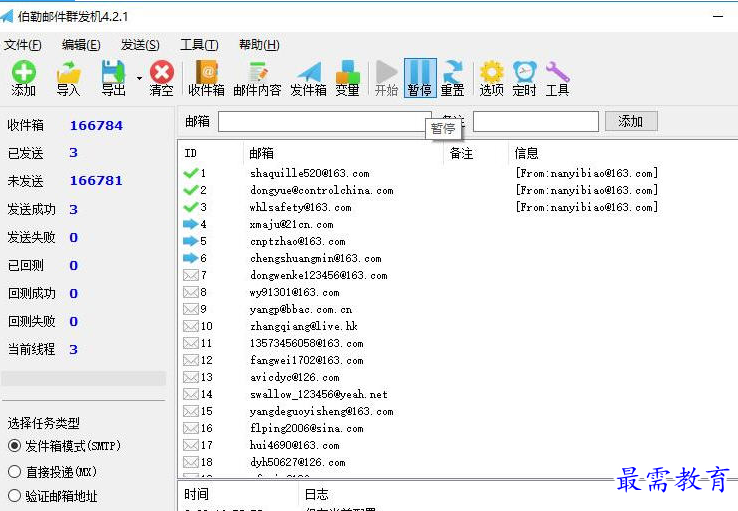The width and height of the screenshot is (738, 511).
Task: Open the 发件箱 paper plane icon
Action: (308, 78)
